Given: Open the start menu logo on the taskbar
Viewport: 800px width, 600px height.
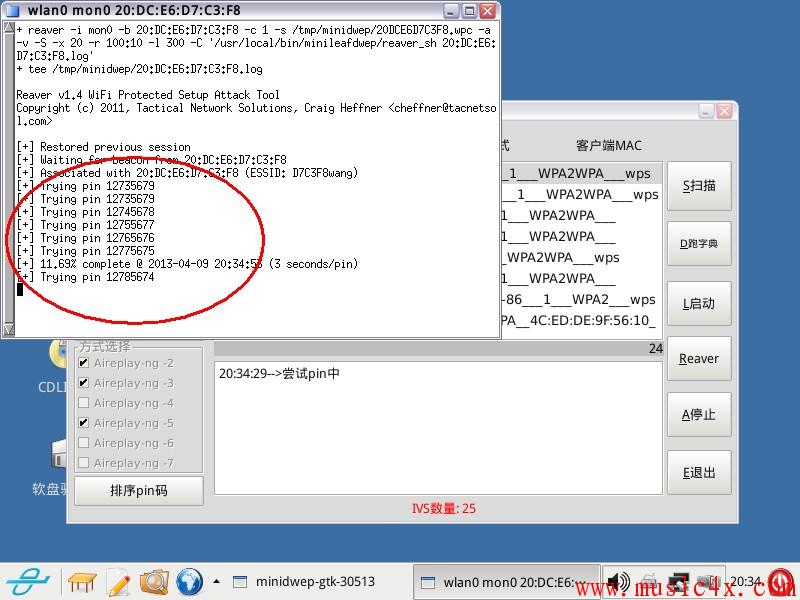Looking at the screenshot, I should click(28, 581).
